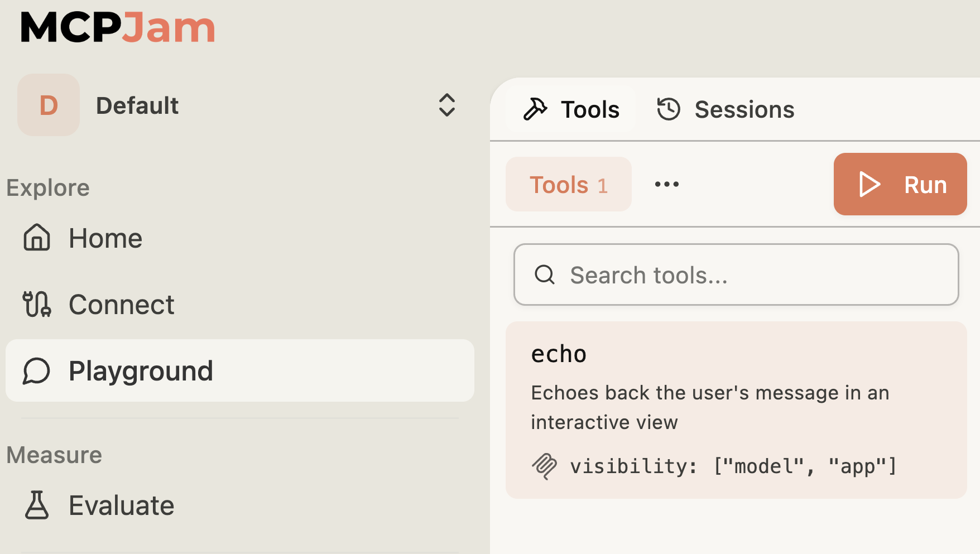Click the Evaluate flask icon

37,505
